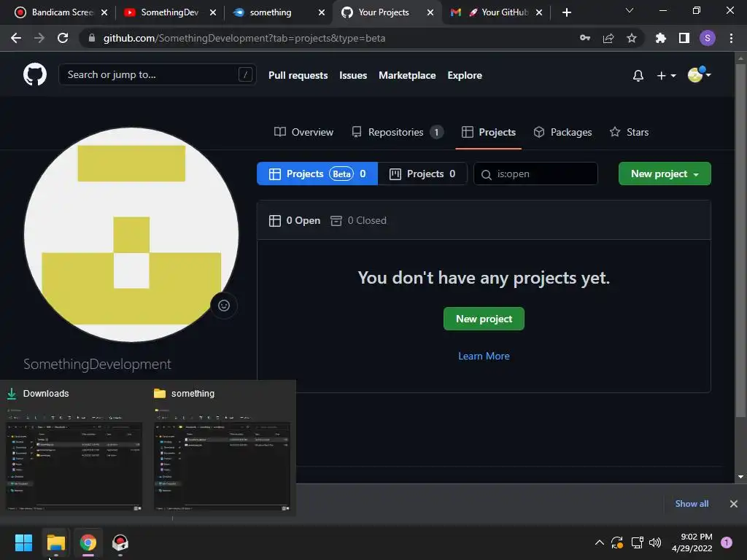Viewport: 747px width, 560px height.
Task: Toggle the Chrome side panel
Action: [x=684, y=38]
